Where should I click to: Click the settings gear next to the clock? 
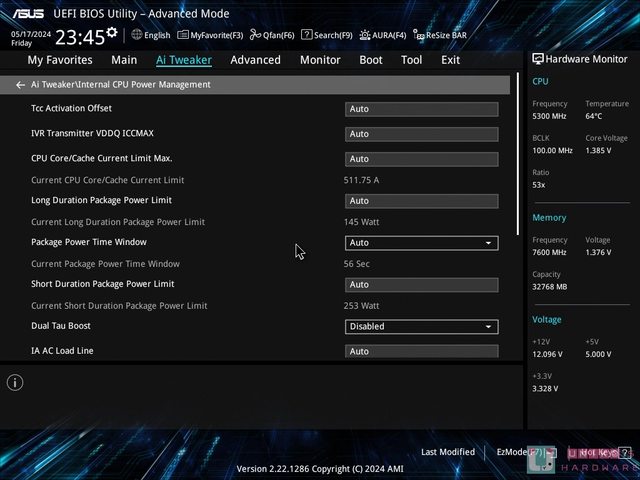[112, 33]
